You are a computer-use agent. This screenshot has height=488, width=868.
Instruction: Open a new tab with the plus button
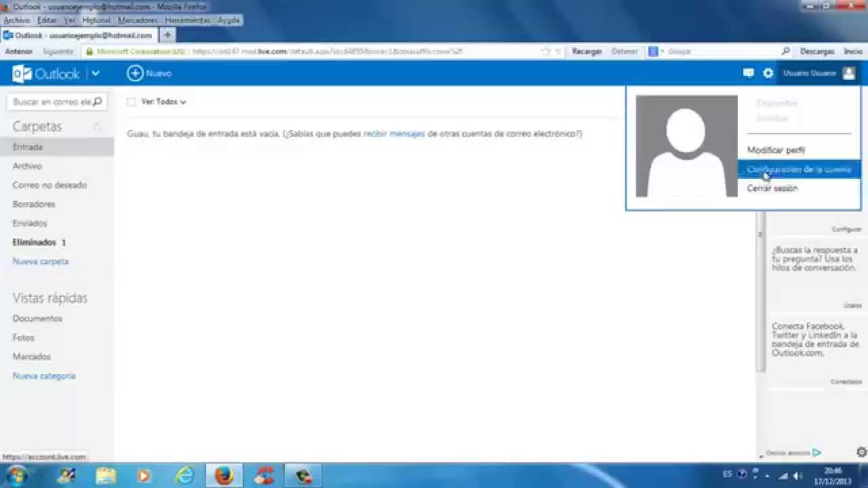pos(167,35)
